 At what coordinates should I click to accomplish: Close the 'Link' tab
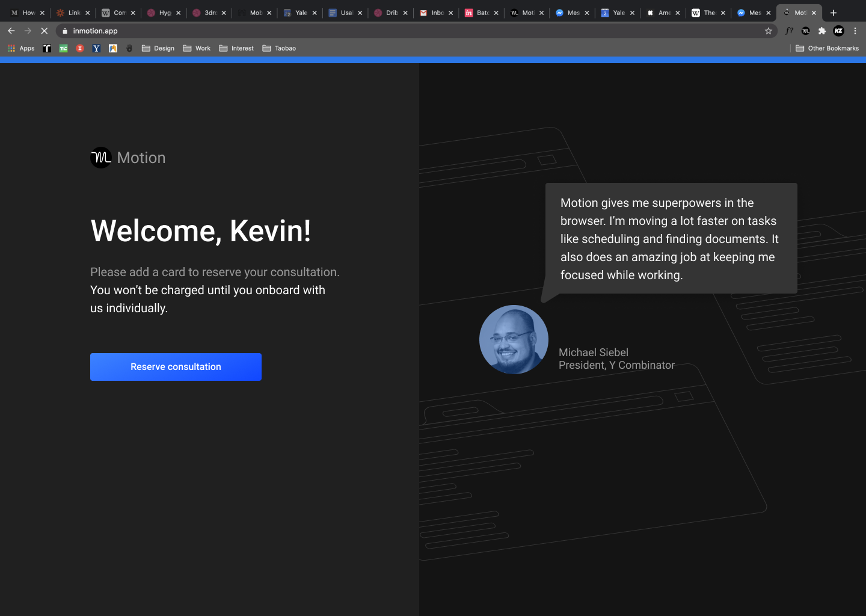(88, 13)
